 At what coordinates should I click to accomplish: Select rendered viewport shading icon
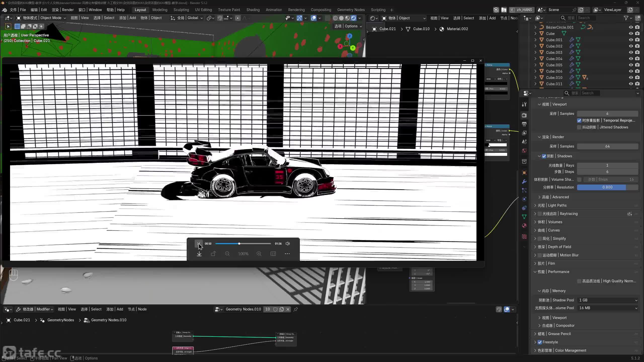[x=354, y=18]
